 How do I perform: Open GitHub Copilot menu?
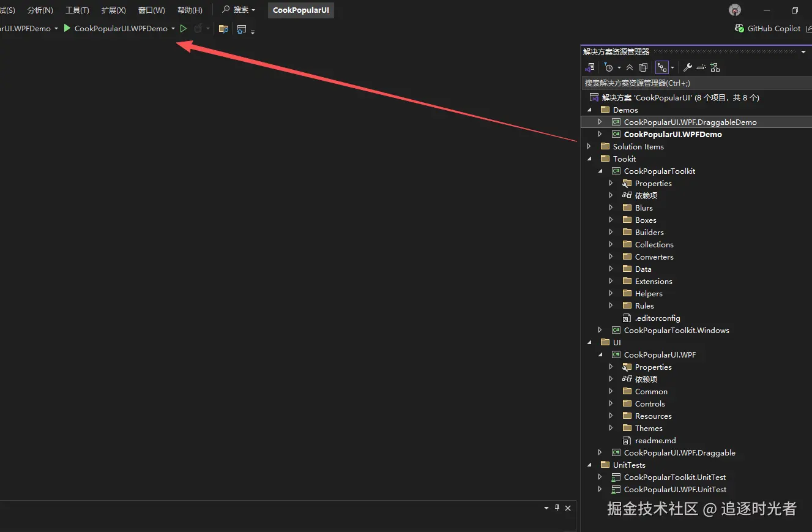coord(768,29)
